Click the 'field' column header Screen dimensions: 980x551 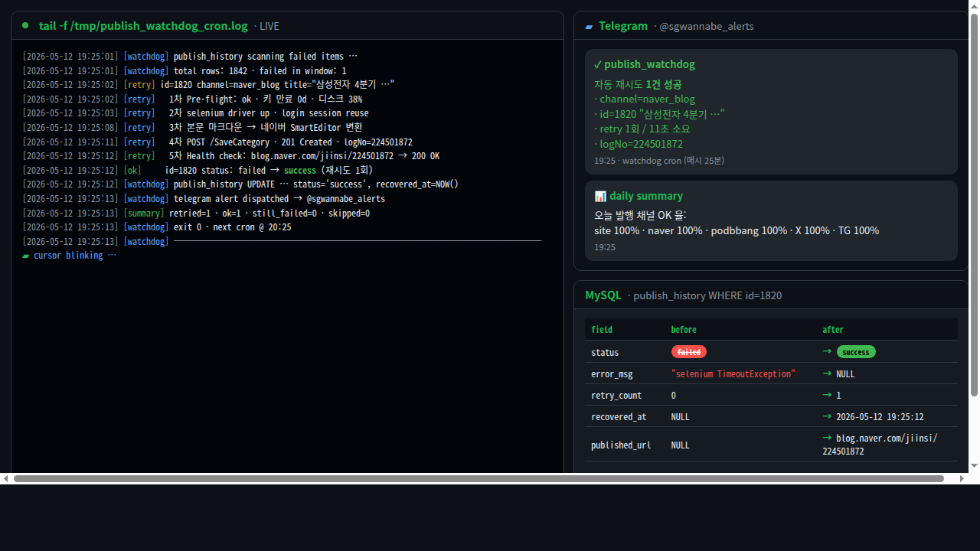pyautogui.click(x=602, y=330)
